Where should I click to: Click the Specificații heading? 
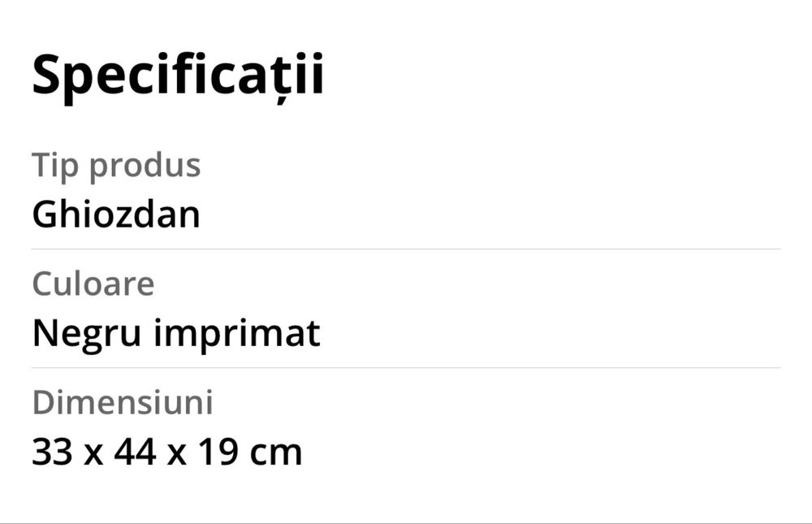[x=178, y=76]
